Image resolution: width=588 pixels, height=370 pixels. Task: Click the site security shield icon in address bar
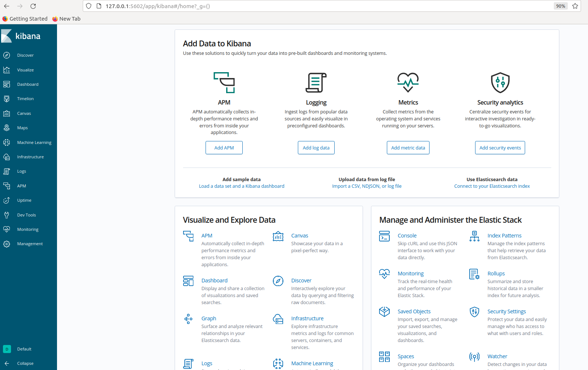[x=89, y=6]
